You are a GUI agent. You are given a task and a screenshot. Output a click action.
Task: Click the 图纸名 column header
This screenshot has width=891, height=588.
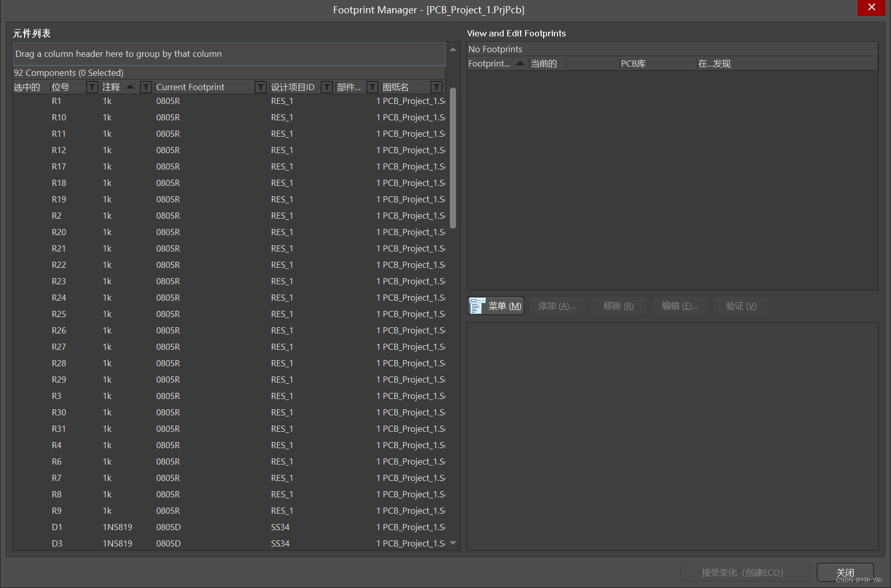(x=396, y=87)
